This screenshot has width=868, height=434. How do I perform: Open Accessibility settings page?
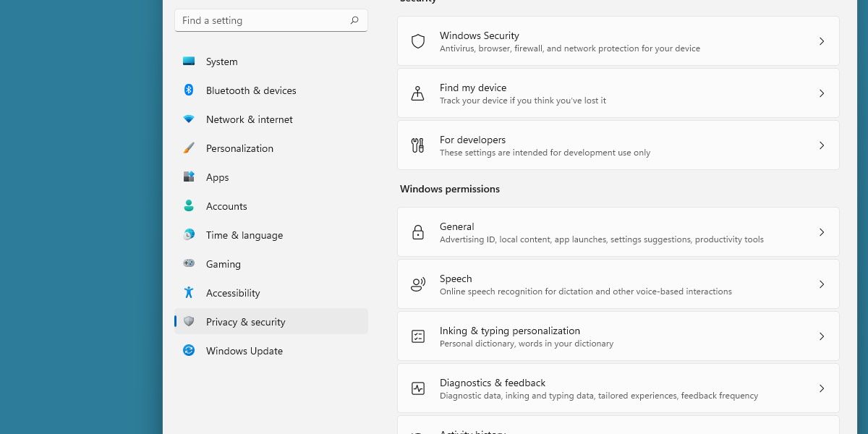(x=271, y=293)
